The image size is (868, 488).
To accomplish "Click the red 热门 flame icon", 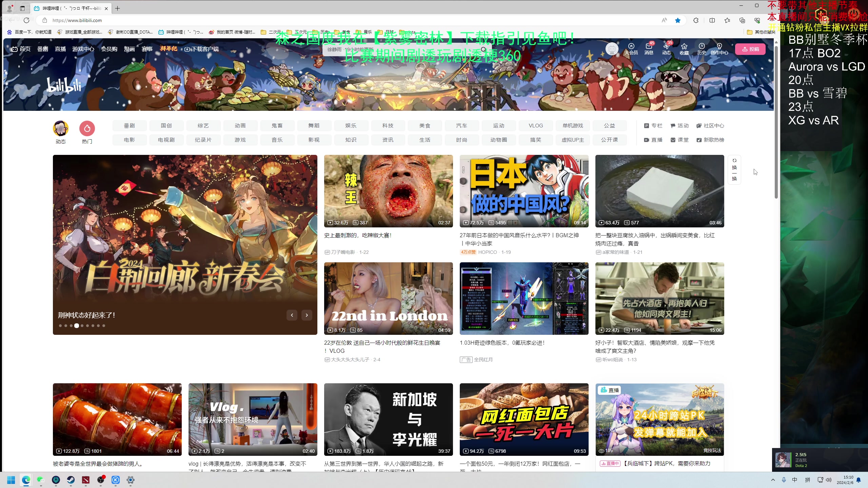I will (x=87, y=128).
